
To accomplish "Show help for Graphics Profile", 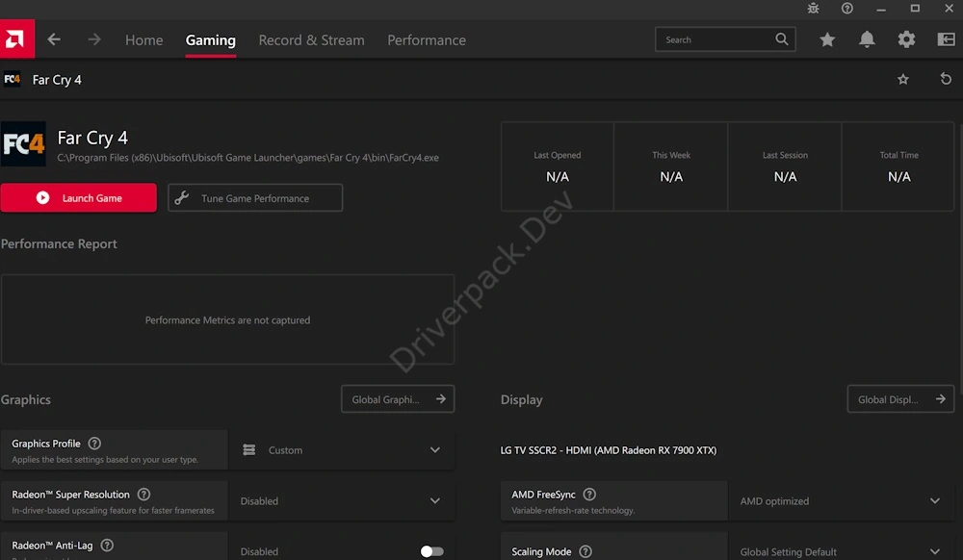I will tap(94, 444).
